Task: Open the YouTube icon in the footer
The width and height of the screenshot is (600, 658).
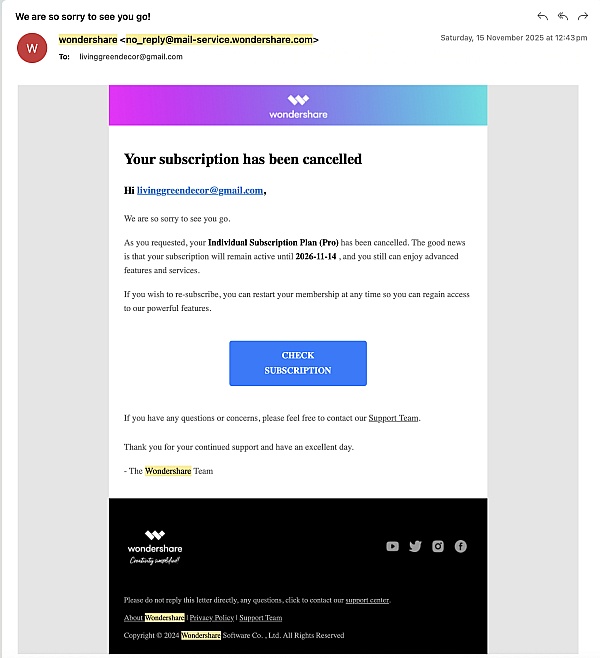Action: 392,546
